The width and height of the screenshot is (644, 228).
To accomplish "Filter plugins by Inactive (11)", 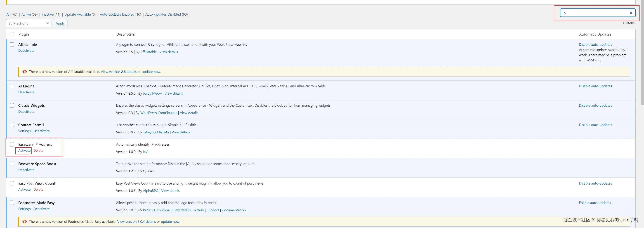I will (x=48, y=15).
